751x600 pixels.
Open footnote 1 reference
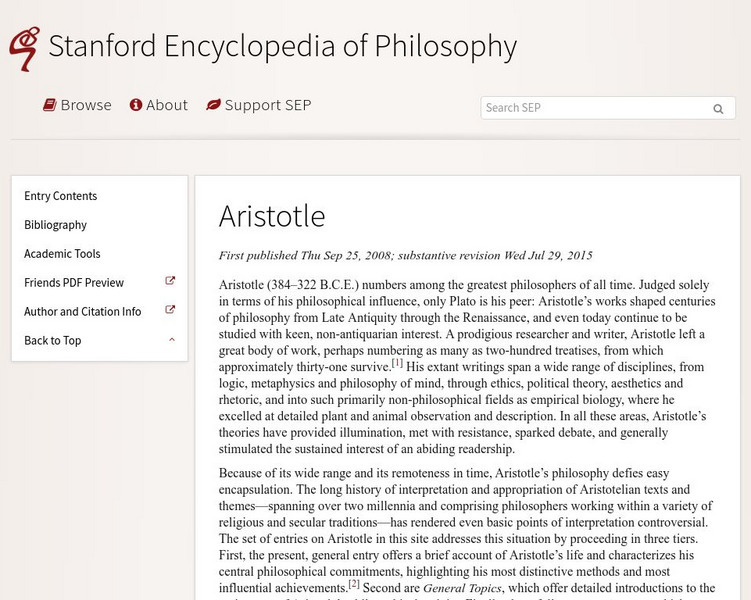coord(397,363)
